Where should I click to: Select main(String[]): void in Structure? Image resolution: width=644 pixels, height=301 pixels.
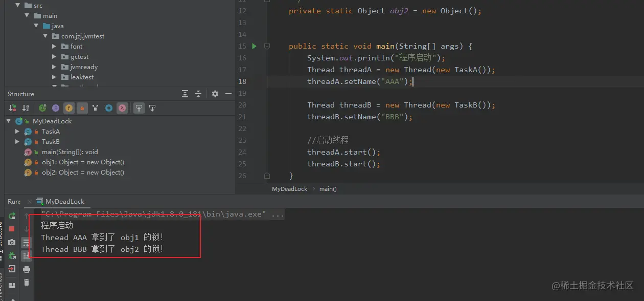click(70, 152)
